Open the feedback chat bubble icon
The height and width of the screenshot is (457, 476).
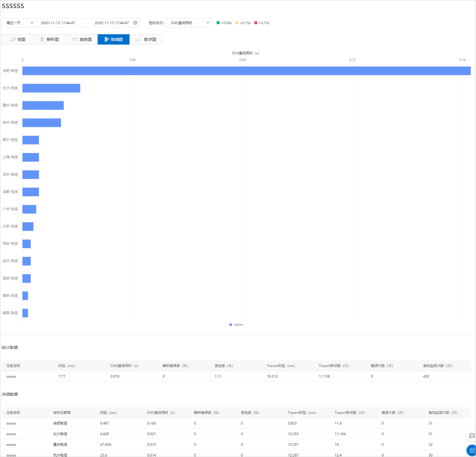coord(472,436)
